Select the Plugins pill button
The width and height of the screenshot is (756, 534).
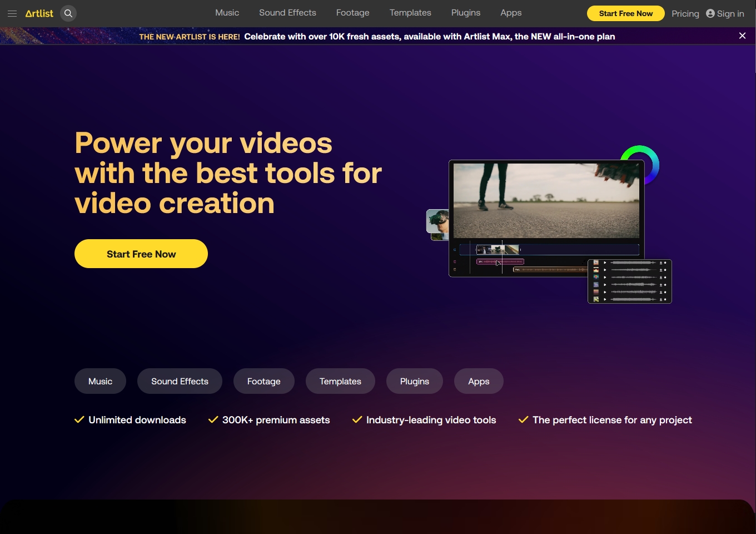pyautogui.click(x=415, y=381)
